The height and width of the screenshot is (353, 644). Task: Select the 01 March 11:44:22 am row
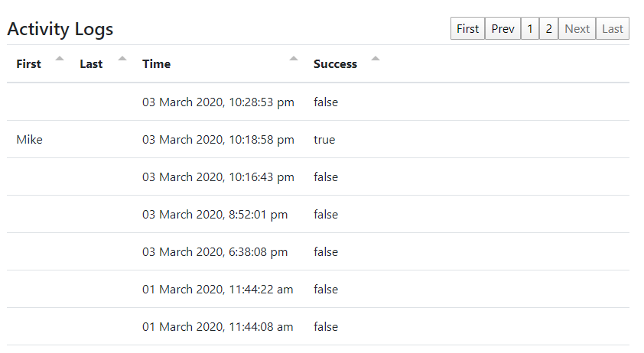[217, 290]
